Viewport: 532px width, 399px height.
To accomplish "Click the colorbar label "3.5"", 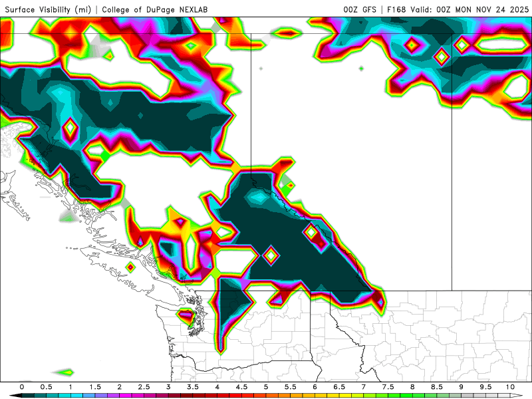I will point(193,387).
